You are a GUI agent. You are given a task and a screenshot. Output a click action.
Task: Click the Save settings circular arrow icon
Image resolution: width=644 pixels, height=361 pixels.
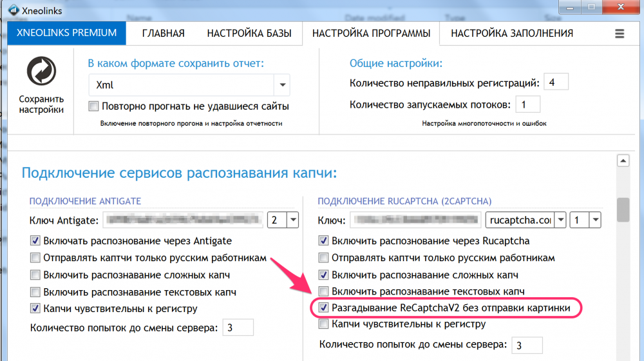pyautogui.click(x=41, y=71)
